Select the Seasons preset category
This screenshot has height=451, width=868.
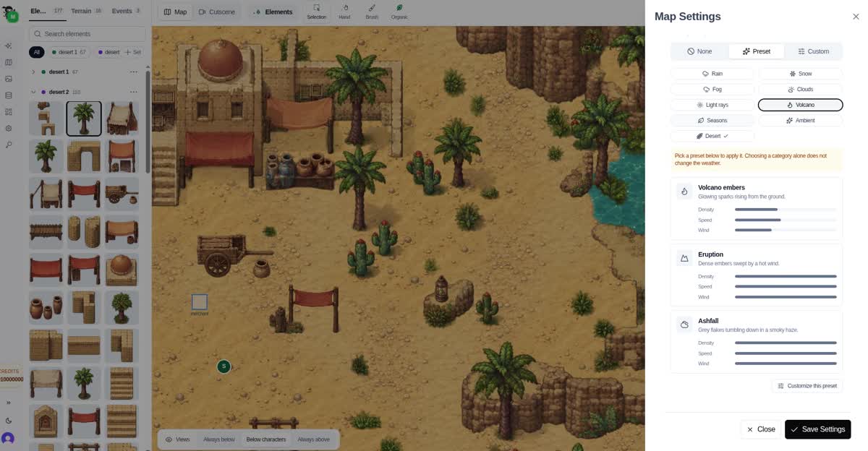712,121
